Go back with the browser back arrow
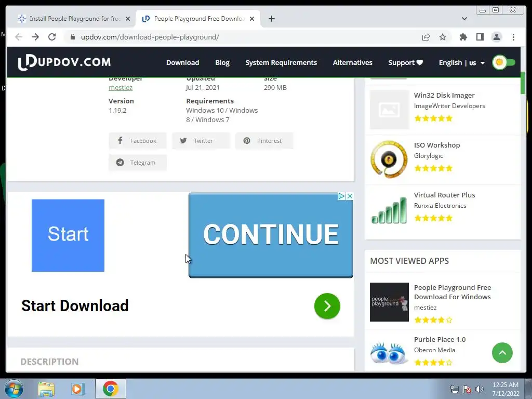Viewport: 532px width, 399px height. (19, 37)
